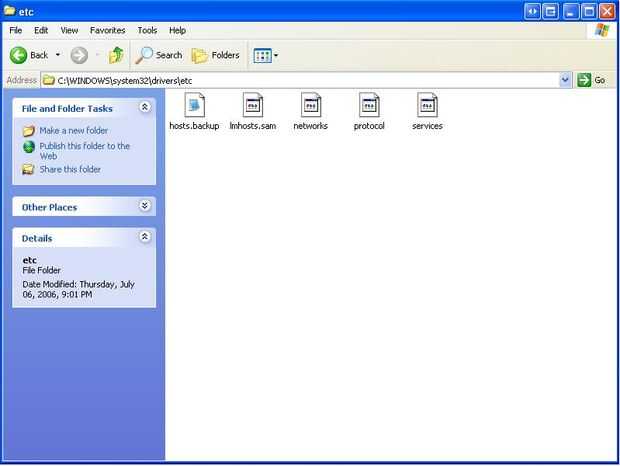Image resolution: width=620 pixels, height=466 pixels.
Task: Open the Help menu
Action: 178,30
